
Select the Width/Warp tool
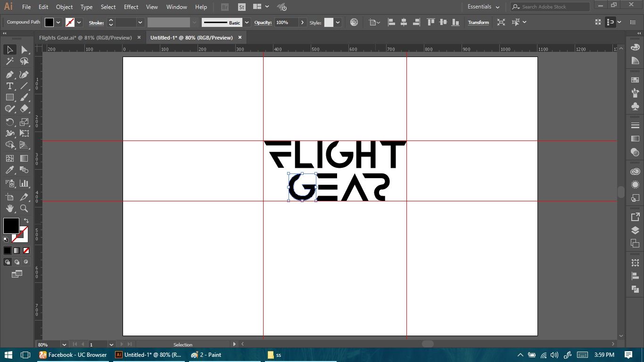tap(9, 133)
